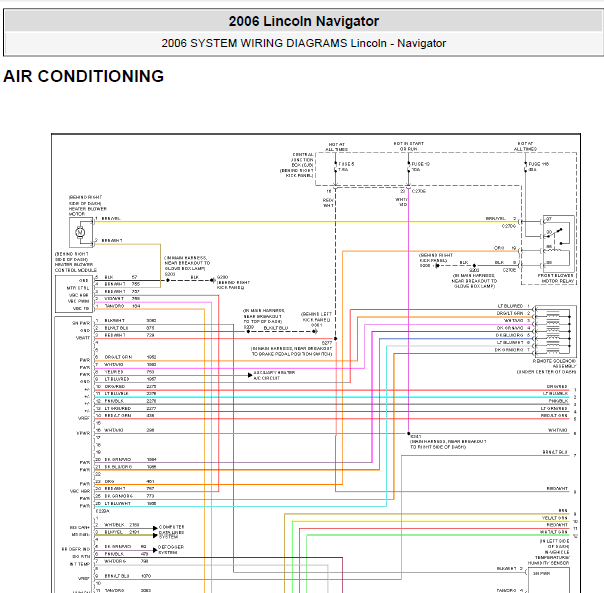The width and height of the screenshot is (604, 593).
Task: Click the 'VBC FB' pin name
Action: pos(81,308)
